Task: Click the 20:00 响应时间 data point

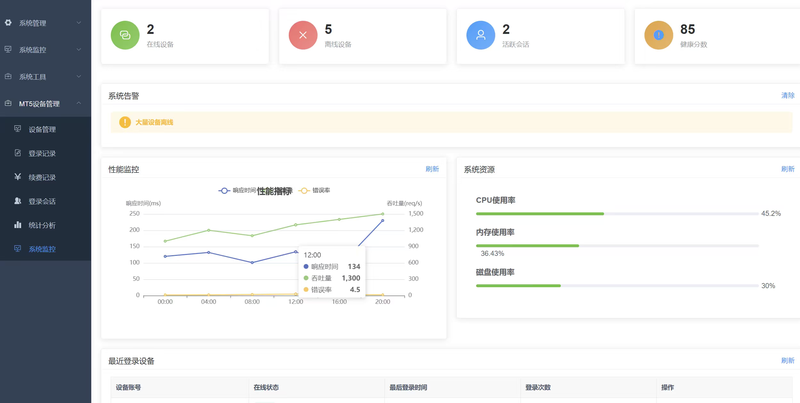Action: (382, 221)
